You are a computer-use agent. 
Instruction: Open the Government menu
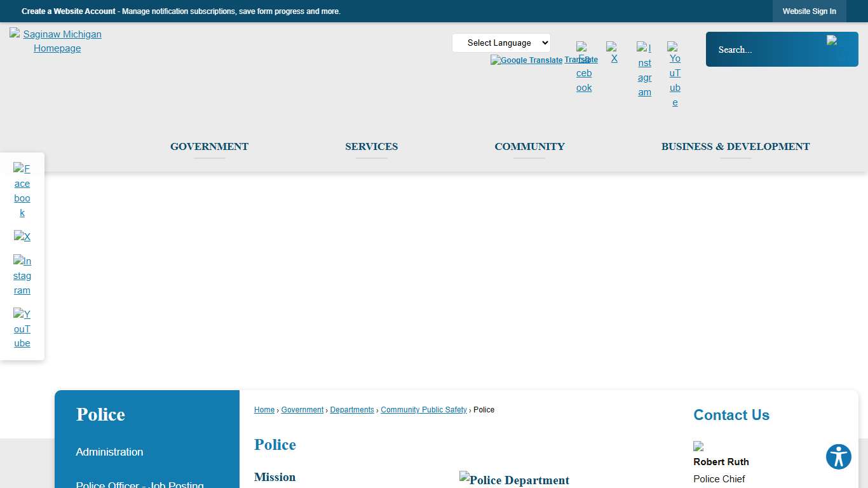coord(209,147)
